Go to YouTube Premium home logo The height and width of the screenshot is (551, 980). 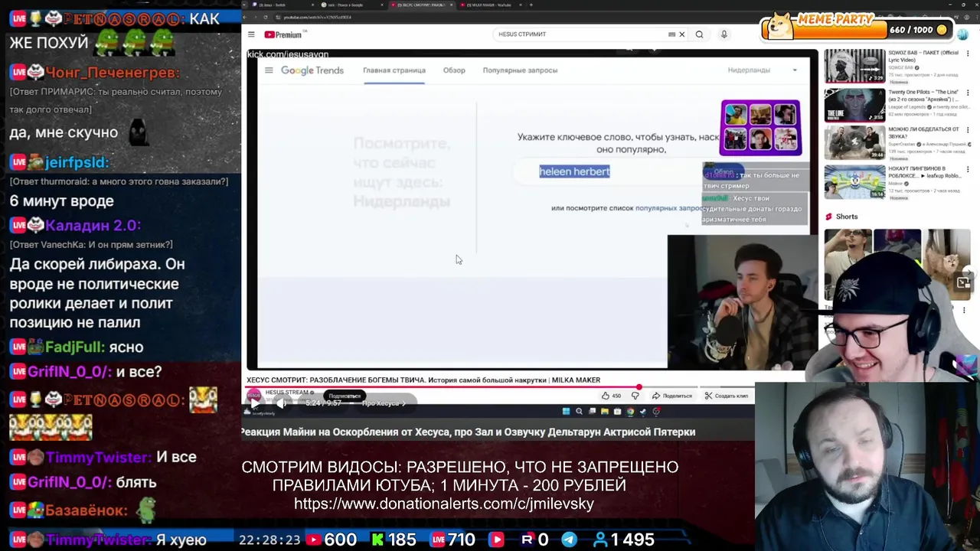click(285, 34)
